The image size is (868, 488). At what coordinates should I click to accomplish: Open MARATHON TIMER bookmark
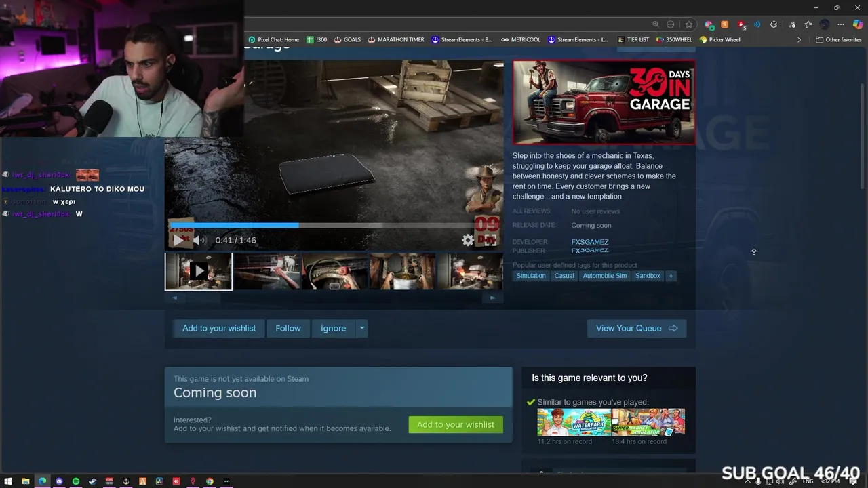[x=396, y=39]
